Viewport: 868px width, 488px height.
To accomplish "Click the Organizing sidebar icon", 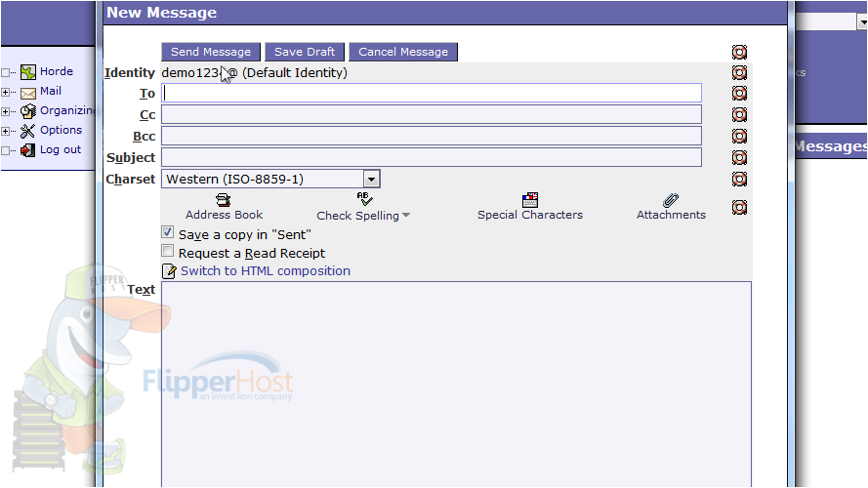I will pos(27,111).
